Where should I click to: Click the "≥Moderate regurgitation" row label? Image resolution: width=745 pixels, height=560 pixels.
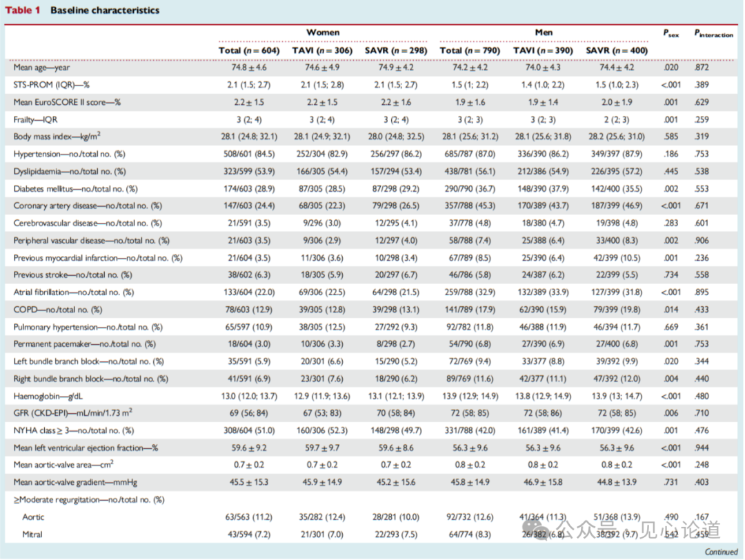pos(87,499)
